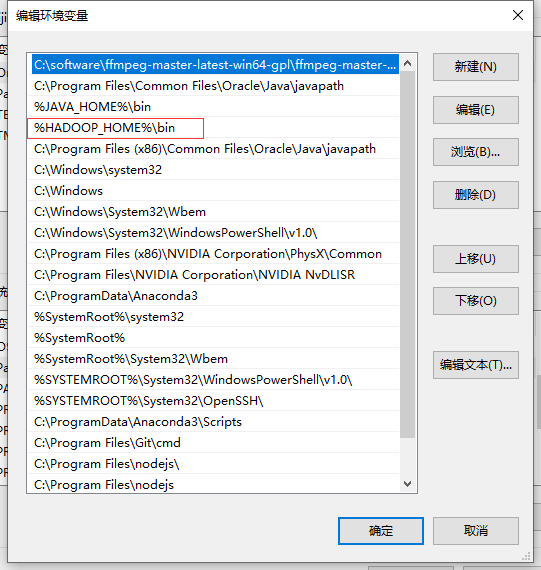541x570 pixels.
Task: Select the %HADOOP_HOME%\bin entry
Action: pyautogui.click(x=214, y=128)
